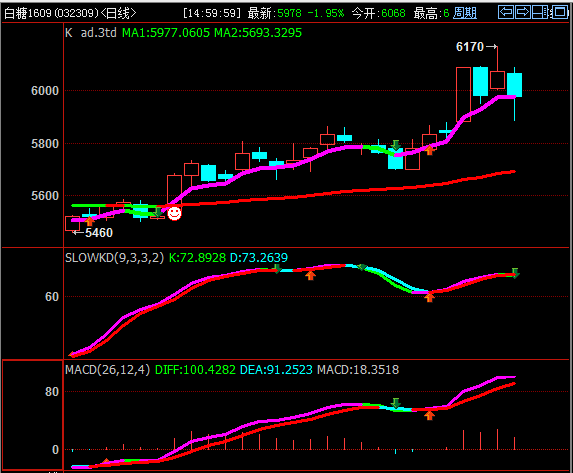Select the MACD(26,12,4) indicator label
573x473 pixels.
click(107, 370)
